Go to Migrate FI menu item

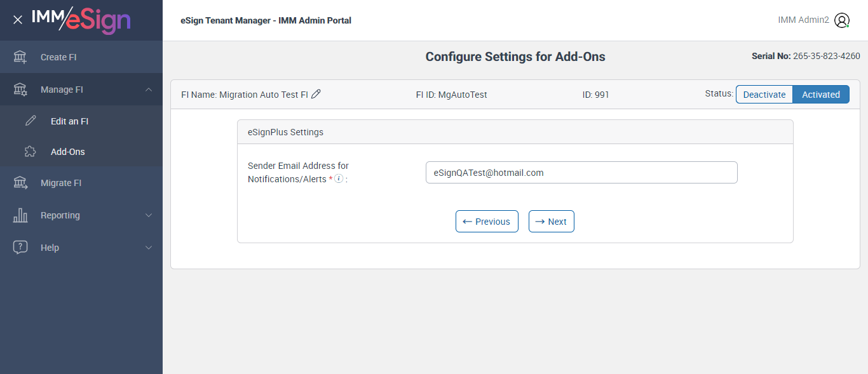(x=61, y=183)
